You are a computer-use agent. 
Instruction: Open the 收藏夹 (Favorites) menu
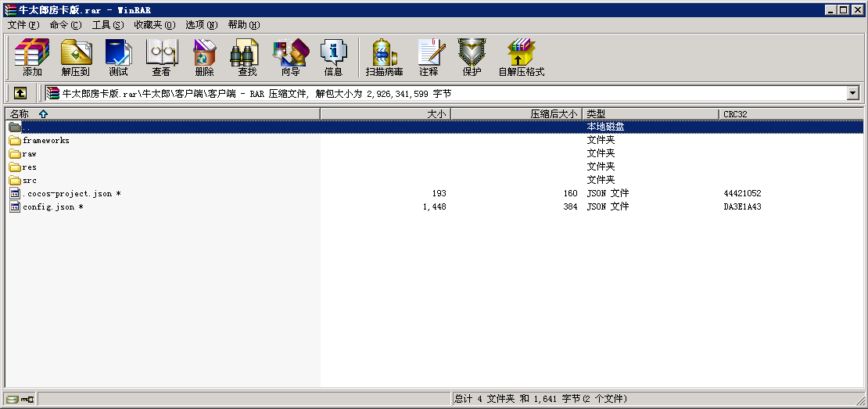click(154, 25)
